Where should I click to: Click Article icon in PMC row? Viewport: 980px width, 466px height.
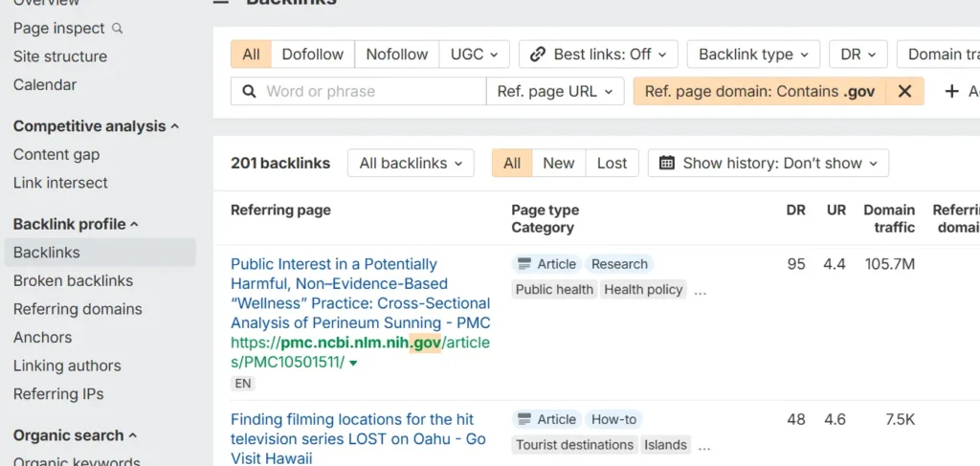tap(524, 264)
